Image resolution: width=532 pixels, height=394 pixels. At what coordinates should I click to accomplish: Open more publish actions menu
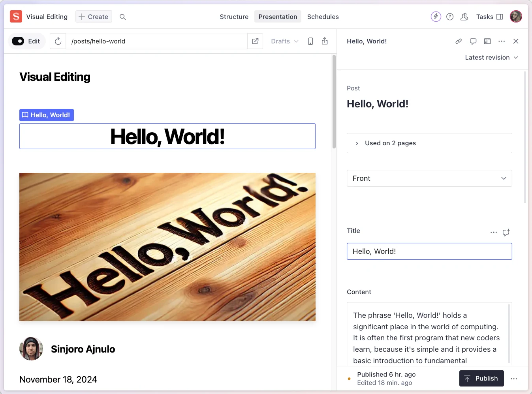pyautogui.click(x=514, y=379)
